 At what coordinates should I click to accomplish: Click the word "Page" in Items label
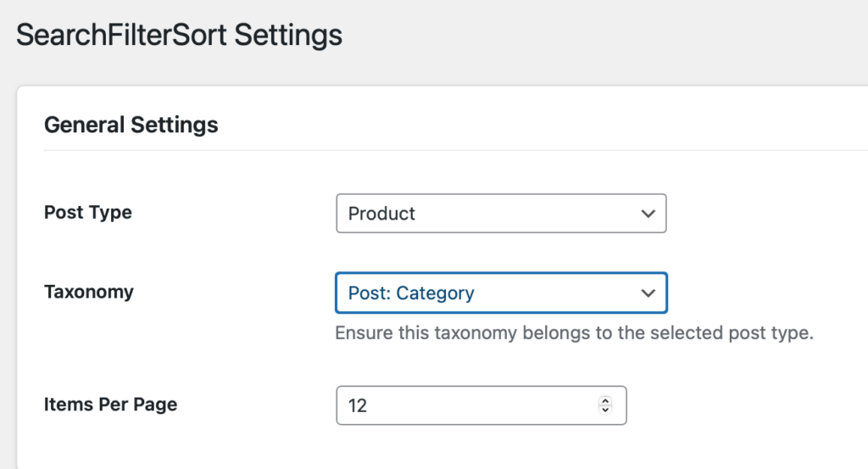point(157,404)
